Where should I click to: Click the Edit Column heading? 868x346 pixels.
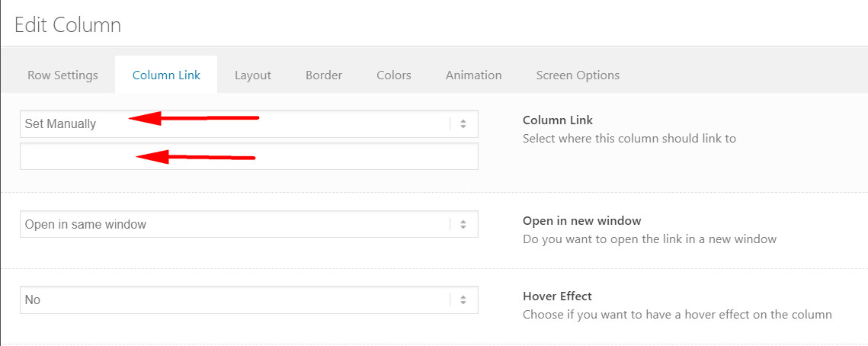click(x=68, y=25)
